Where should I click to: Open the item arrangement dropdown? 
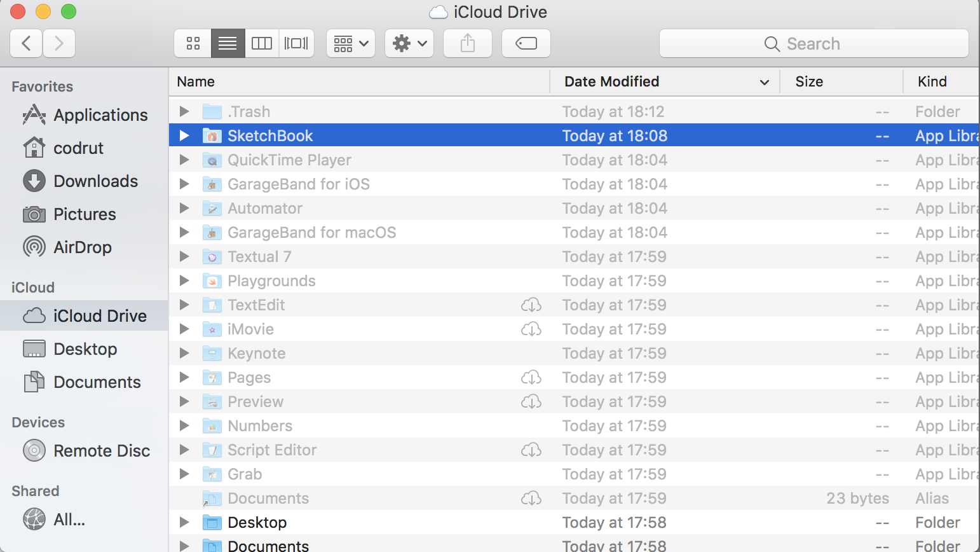click(x=351, y=43)
